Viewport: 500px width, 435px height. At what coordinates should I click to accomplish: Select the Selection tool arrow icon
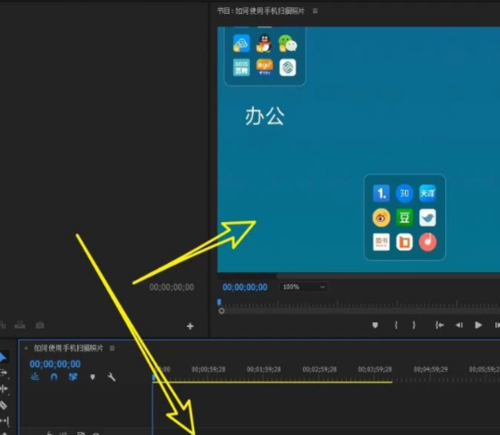3,357
